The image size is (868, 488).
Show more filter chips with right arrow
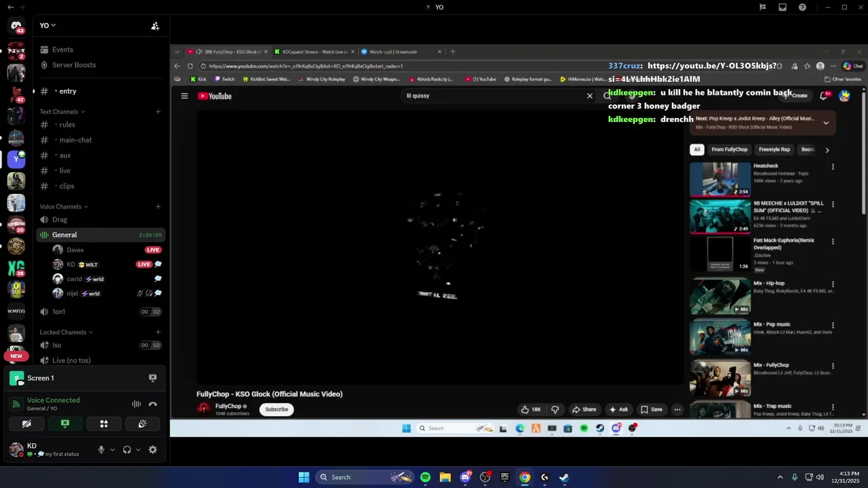[827, 150]
